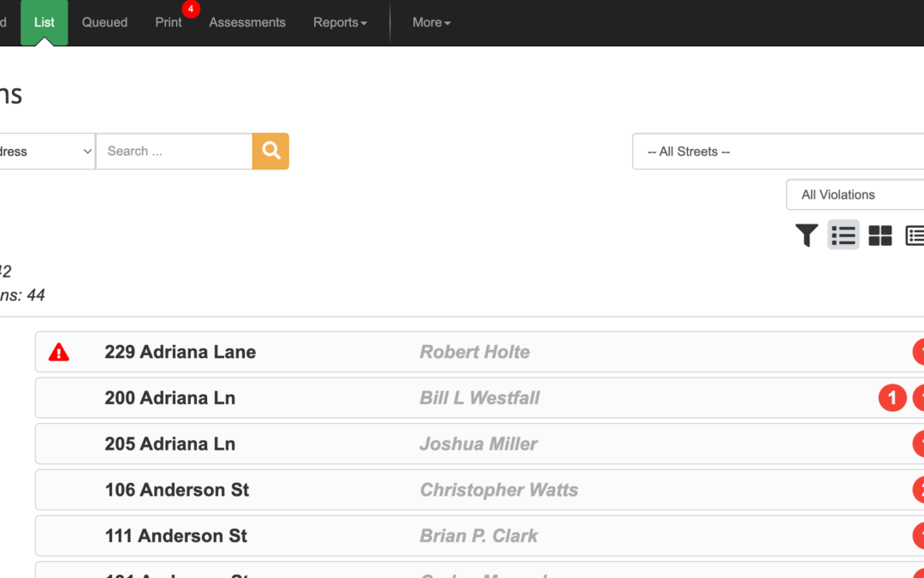This screenshot has width=924, height=578.
Task: Select the active List tab
Action: pyautogui.click(x=44, y=22)
